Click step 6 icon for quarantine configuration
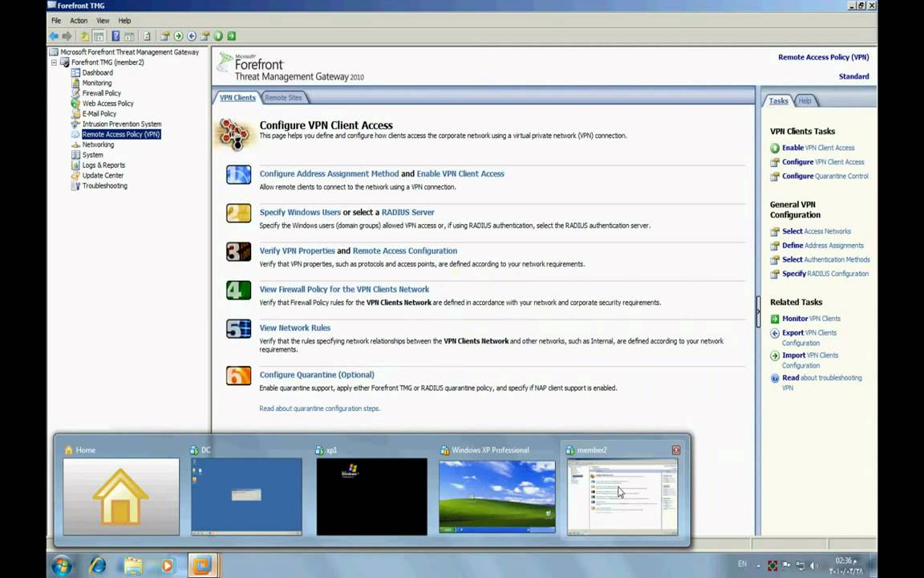The image size is (924, 578). point(239,376)
